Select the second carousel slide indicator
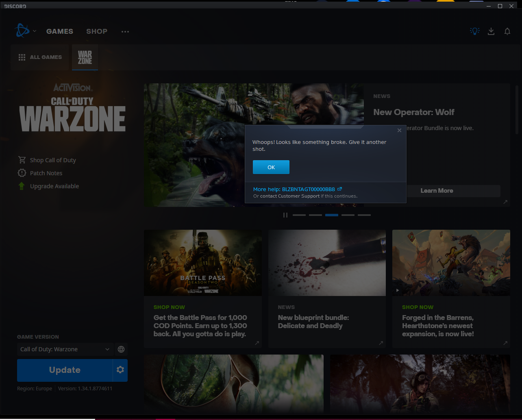 pyautogui.click(x=315, y=215)
